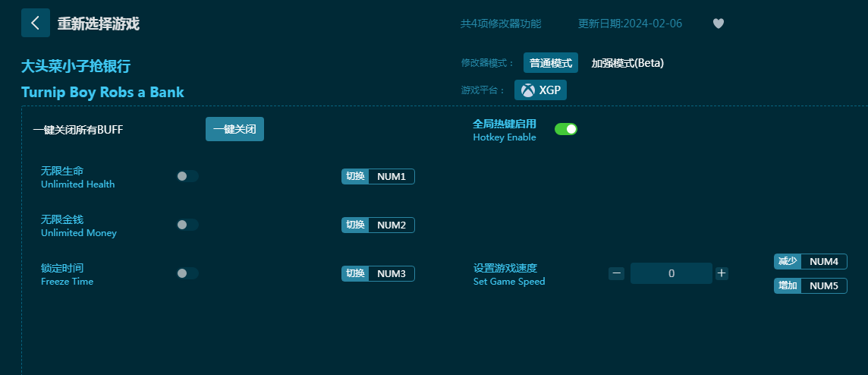
Task: Click the back arrow icon
Action: pos(35,24)
